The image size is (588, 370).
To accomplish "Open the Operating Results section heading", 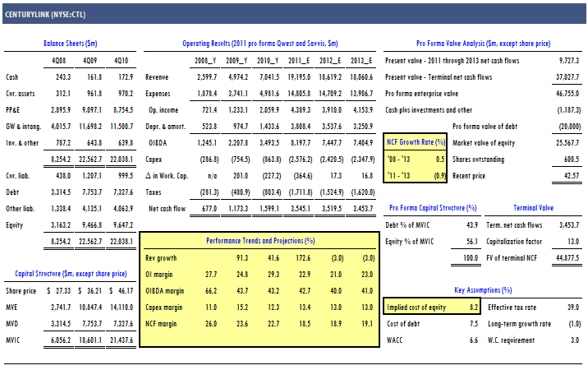I will 261,43.
